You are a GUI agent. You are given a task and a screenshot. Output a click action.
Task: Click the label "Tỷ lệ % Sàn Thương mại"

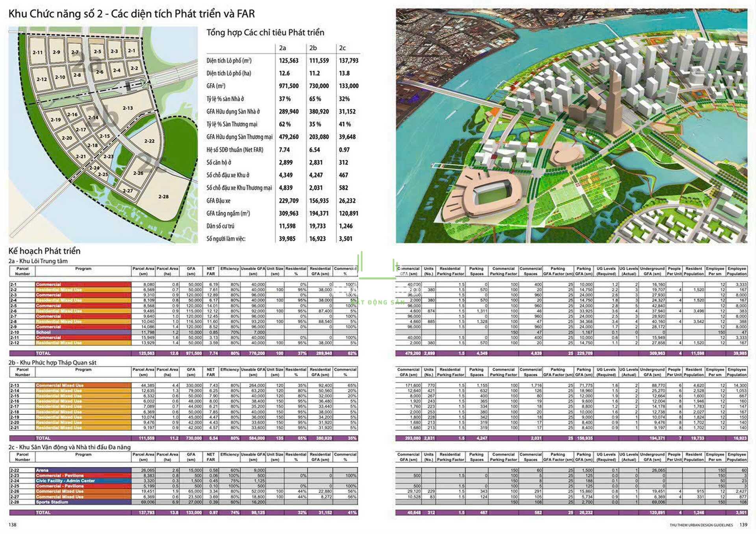click(x=232, y=124)
